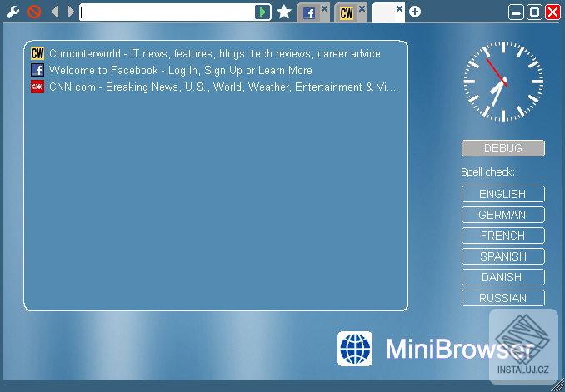
Task: Close the Computerworld CW tab
Action: pyautogui.click(x=362, y=8)
